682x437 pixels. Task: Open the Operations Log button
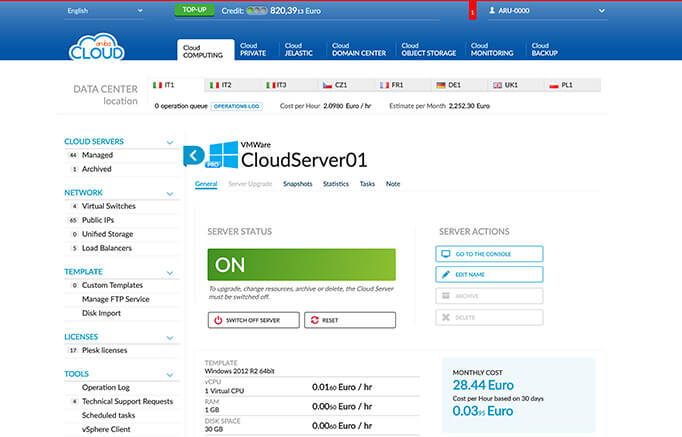[x=237, y=106]
